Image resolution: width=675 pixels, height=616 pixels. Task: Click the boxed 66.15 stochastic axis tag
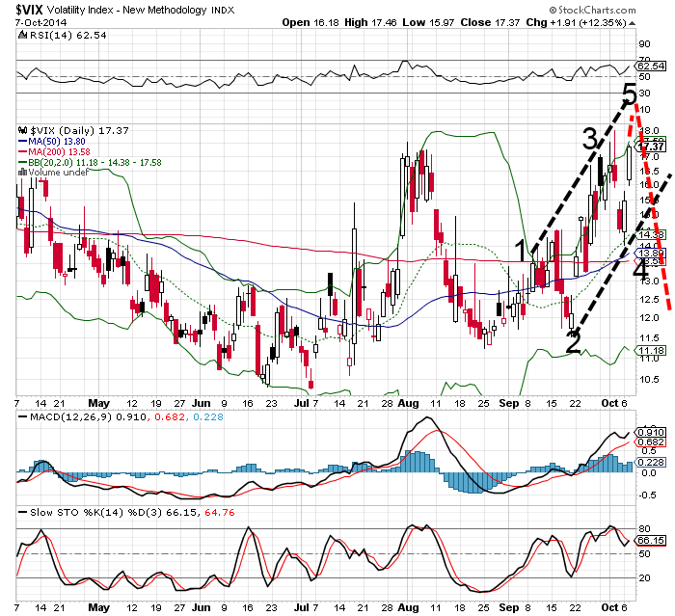point(651,540)
